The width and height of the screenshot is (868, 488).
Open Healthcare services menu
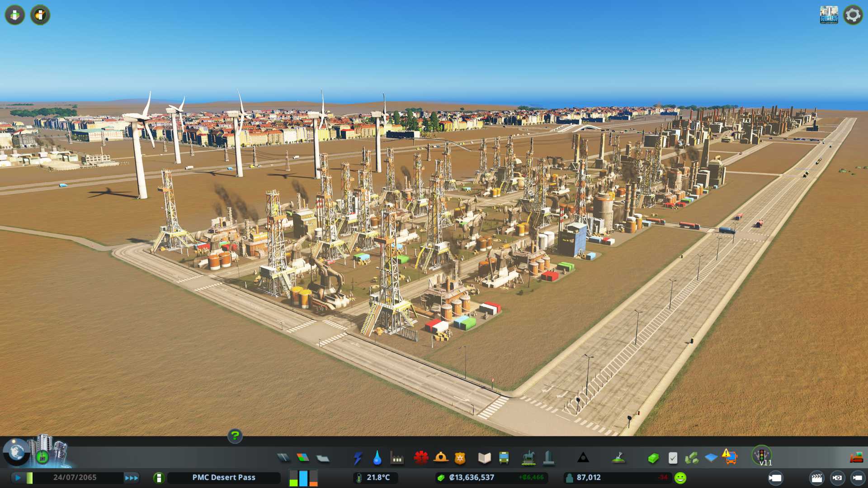click(x=421, y=458)
